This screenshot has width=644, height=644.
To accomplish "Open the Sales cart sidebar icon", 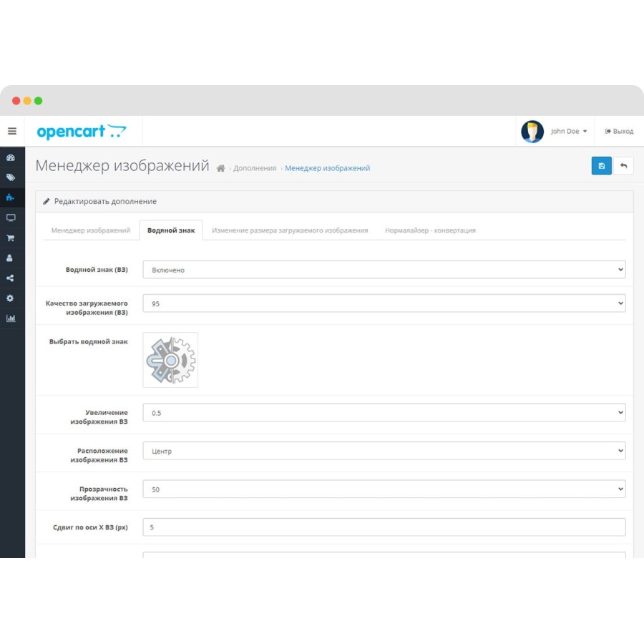I will [11, 238].
